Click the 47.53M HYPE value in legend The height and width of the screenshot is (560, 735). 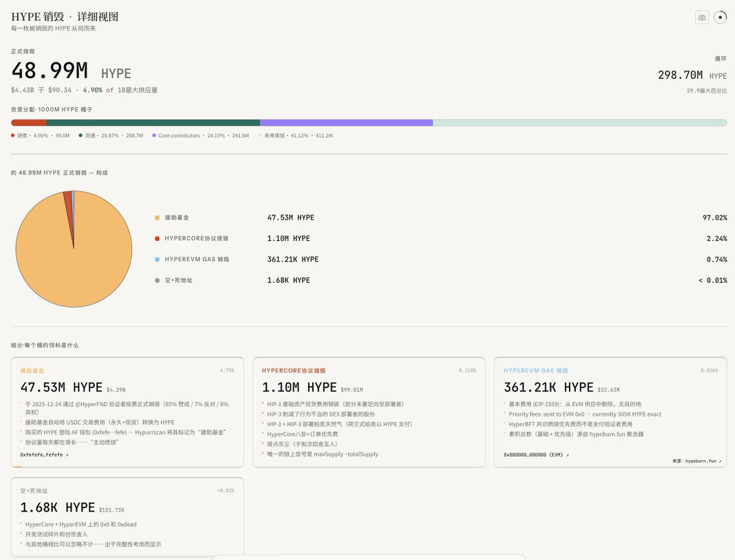291,218
